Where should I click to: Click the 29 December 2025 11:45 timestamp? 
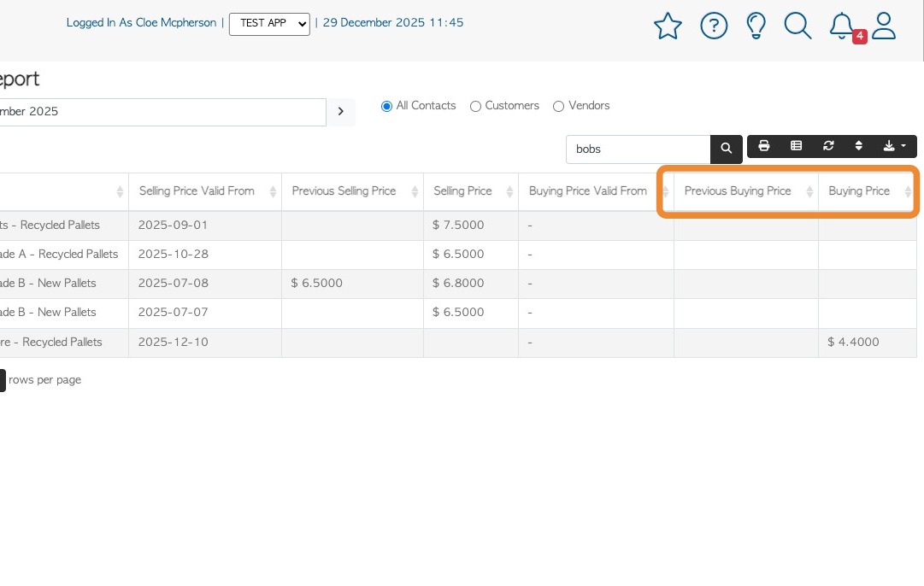(393, 23)
